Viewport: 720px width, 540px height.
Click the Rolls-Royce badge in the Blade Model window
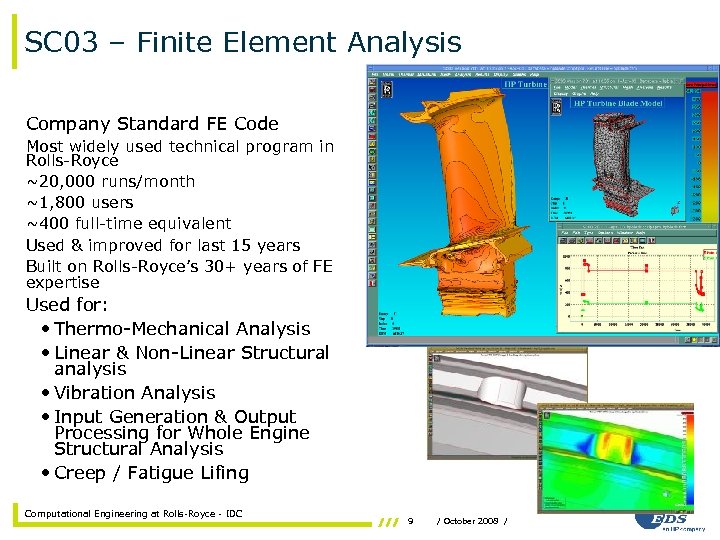click(557, 107)
